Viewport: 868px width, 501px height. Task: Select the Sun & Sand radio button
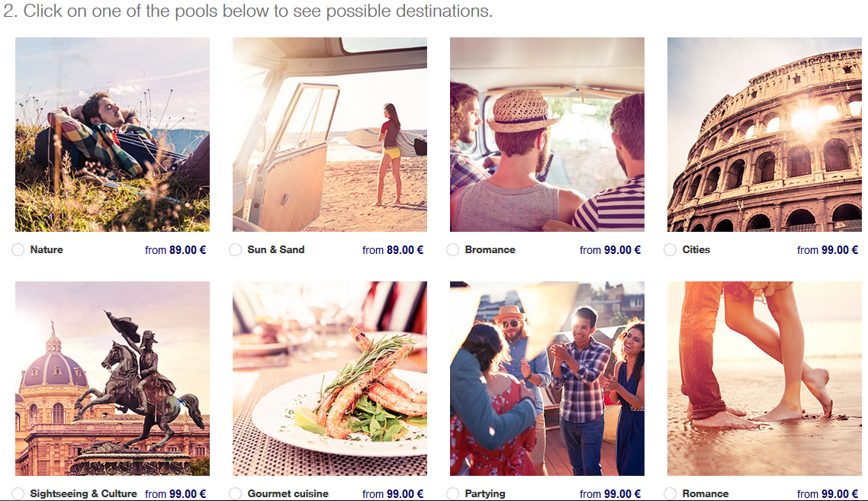click(x=235, y=249)
